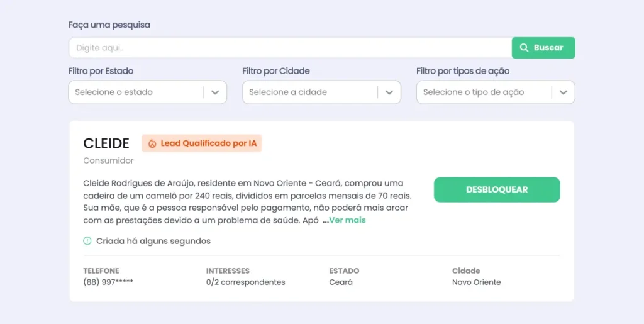This screenshot has height=324, width=644.
Task: Open the Cidade filter chevron arrow
Action: point(389,92)
